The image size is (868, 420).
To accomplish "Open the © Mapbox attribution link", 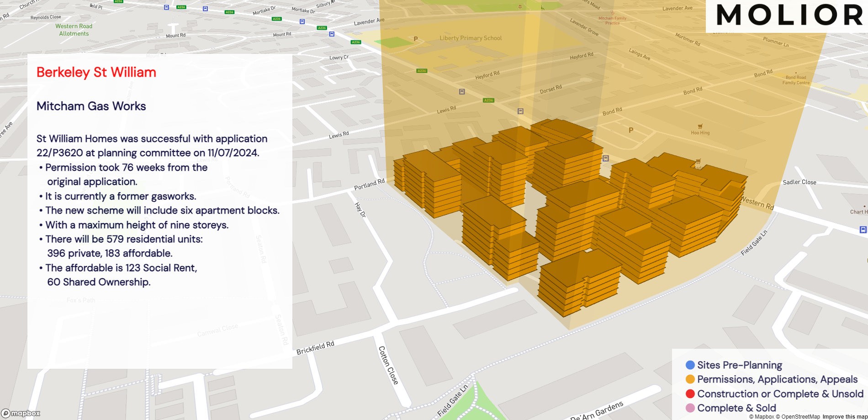I will pyautogui.click(x=762, y=416).
